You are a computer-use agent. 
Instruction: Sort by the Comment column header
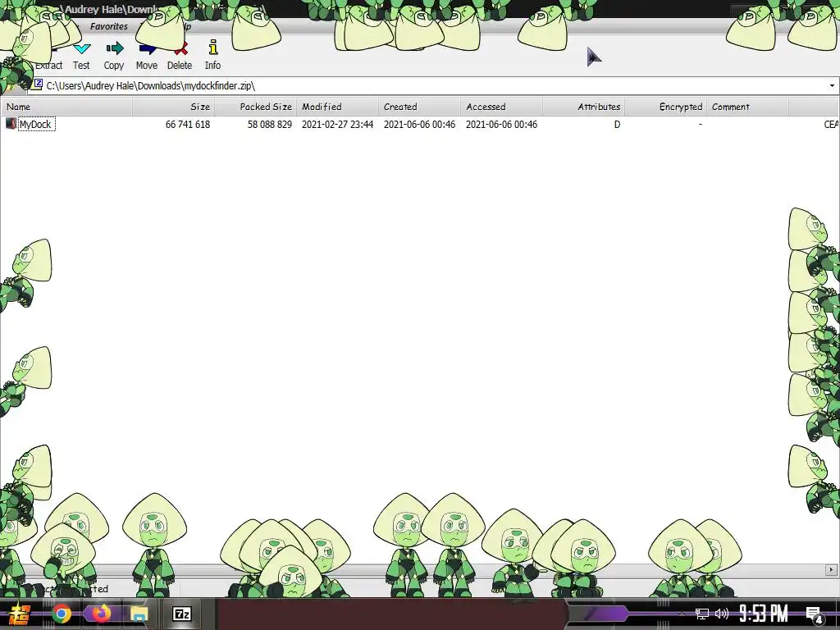pyautogui.click(x=747, y=107)
